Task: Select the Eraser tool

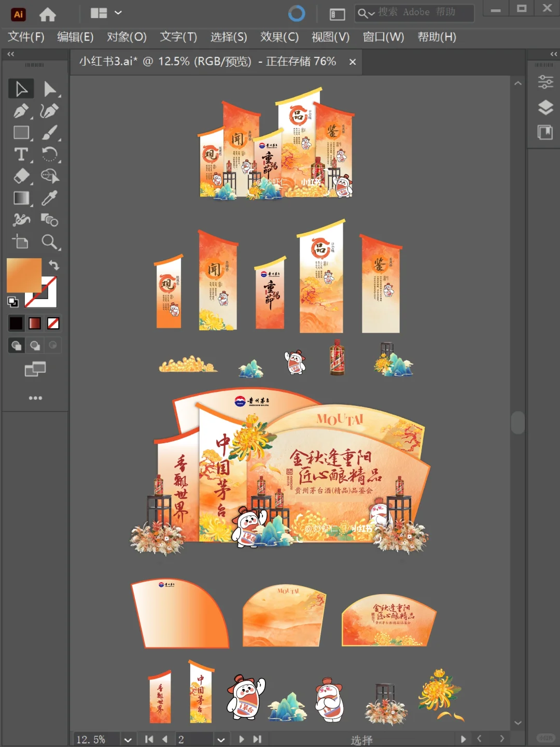Action: pos(21,176)
